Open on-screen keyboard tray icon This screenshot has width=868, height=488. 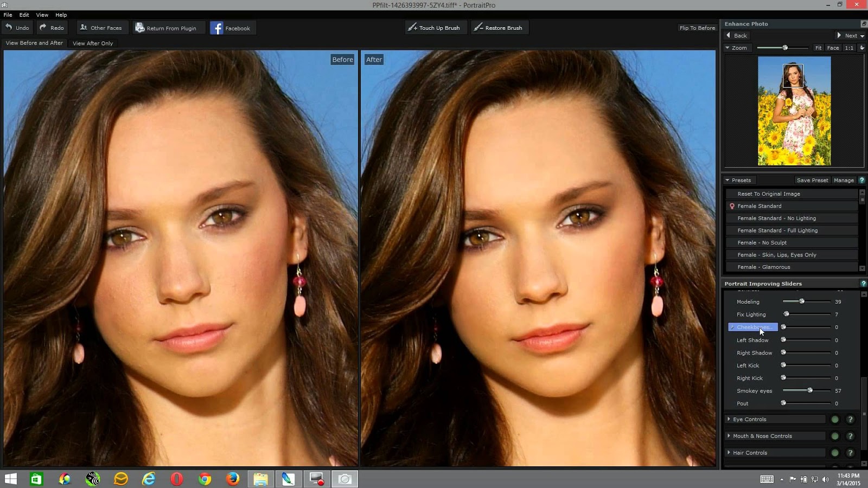767,479
